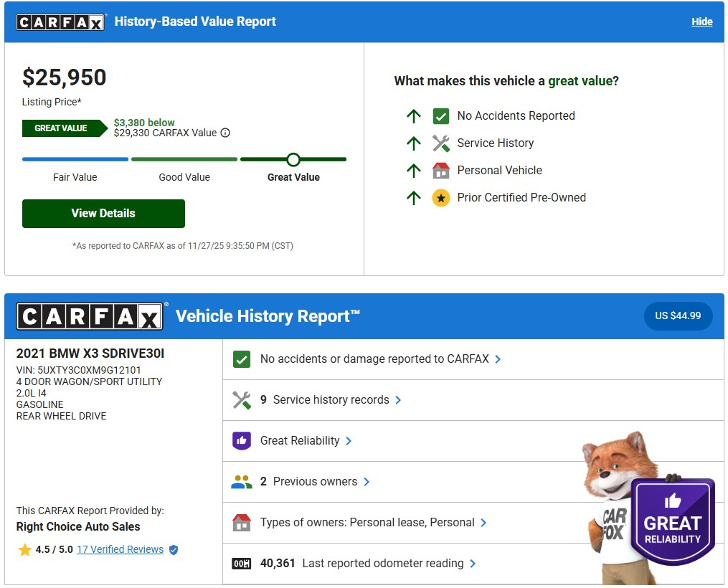Hide the History-Based Value Report
This screenshot has width=728, height=588.
701,22
